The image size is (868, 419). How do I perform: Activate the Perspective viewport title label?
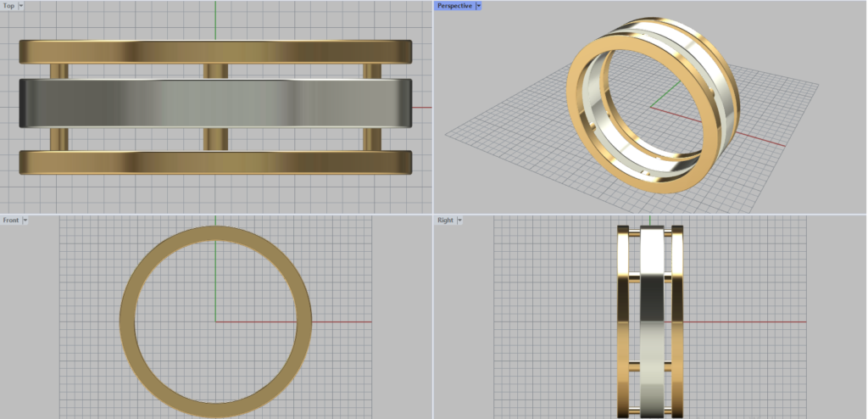454,5
